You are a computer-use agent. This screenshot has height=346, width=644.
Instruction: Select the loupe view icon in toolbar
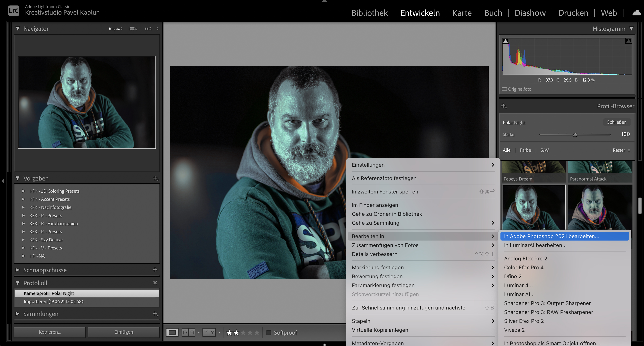click(x=172, y=332)
